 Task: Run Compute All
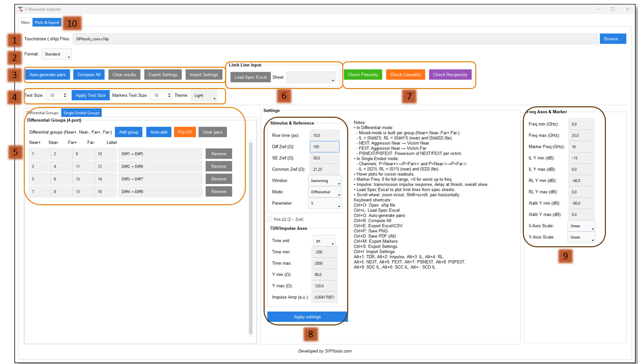pos(89,75)
